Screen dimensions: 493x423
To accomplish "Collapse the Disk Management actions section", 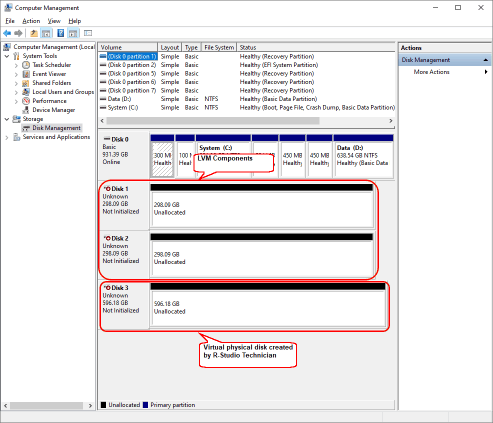I will (485, 60).
